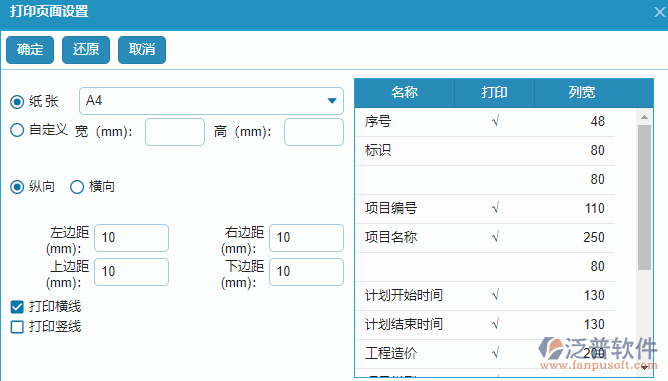Close the 打印页面设置 dialog
The width and height of the screenshot is (668, 381).
click(659, 12)
